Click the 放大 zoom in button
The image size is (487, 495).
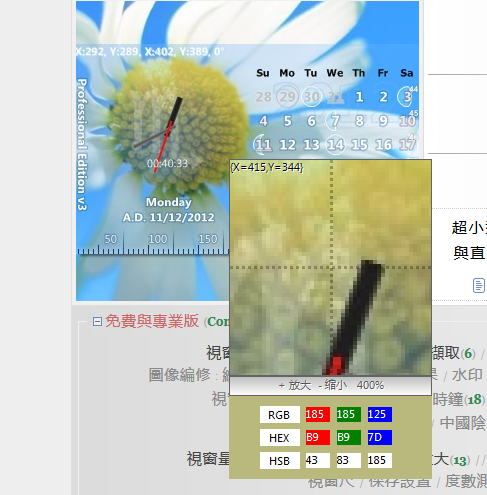[295, 386]
